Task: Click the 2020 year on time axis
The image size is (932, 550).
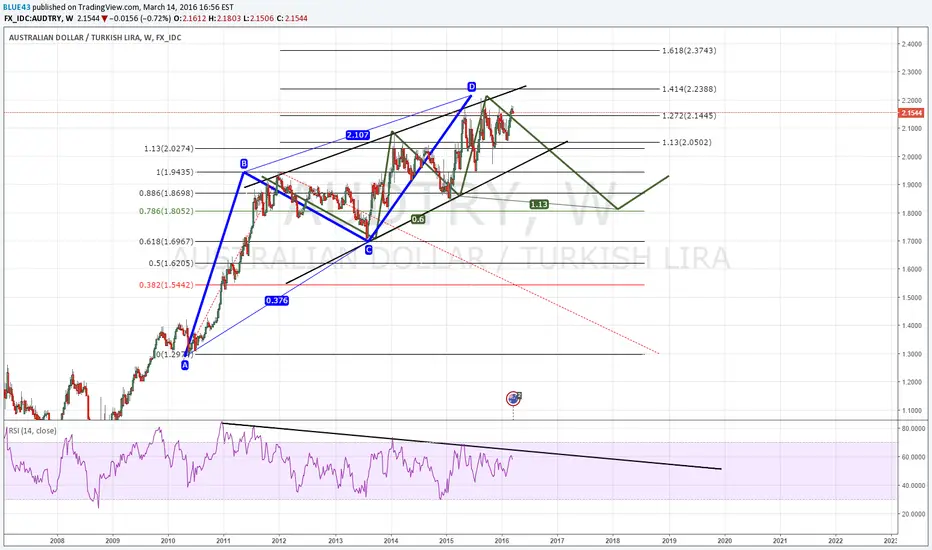Action: (x=725, y=540)
